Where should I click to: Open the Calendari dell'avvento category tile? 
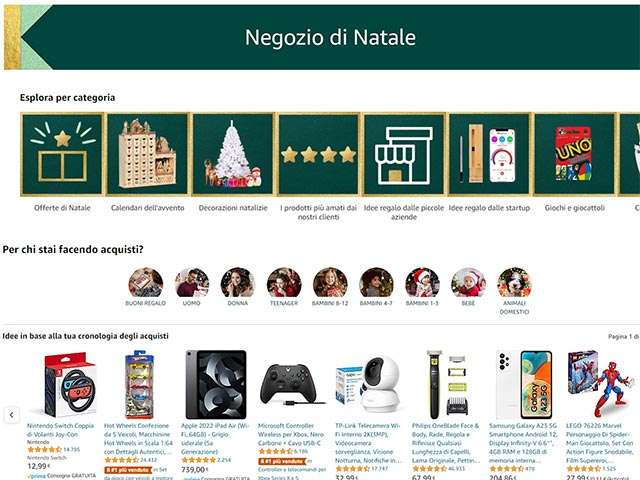pos(148,155)
